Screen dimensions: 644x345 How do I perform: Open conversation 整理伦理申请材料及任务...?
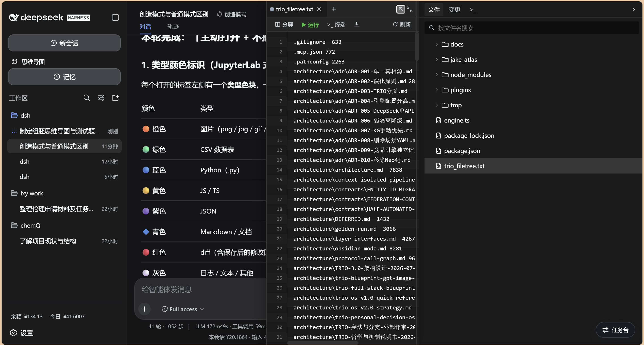point(64,209)
